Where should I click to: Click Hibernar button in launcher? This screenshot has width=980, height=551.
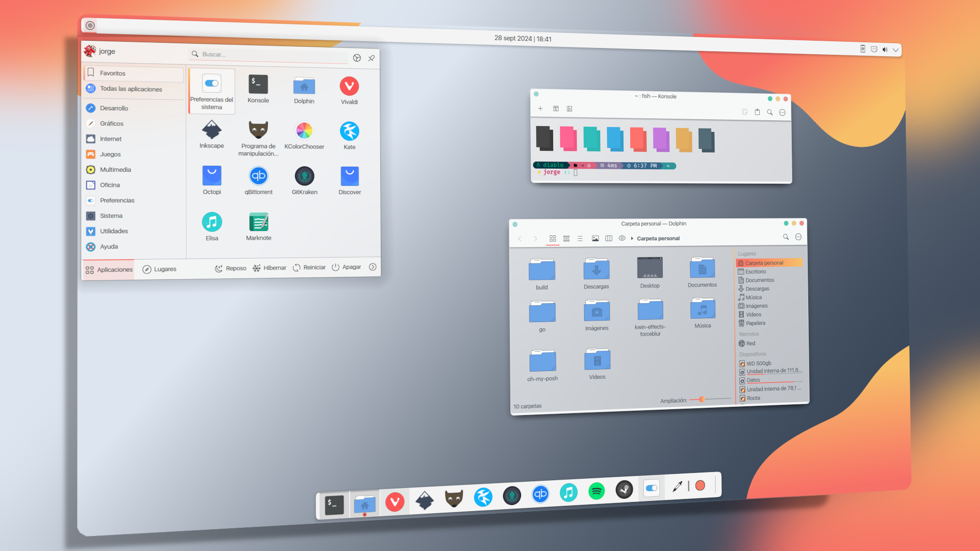269,268
